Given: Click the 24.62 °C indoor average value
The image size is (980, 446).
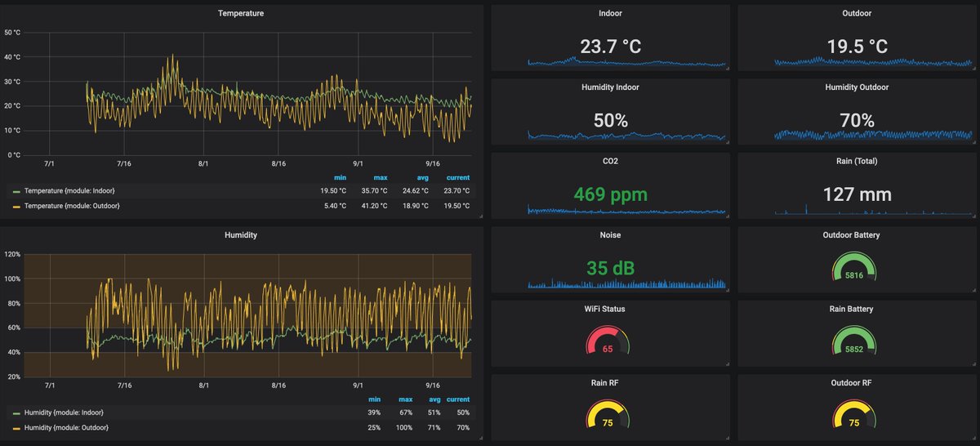Looking at the screenshot, I should 416,190.
